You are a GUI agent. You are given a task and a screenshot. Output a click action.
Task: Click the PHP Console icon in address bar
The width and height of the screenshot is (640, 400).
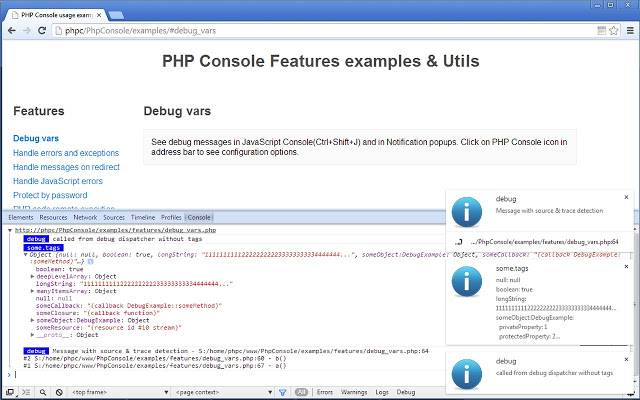click(x=601, y=31)
